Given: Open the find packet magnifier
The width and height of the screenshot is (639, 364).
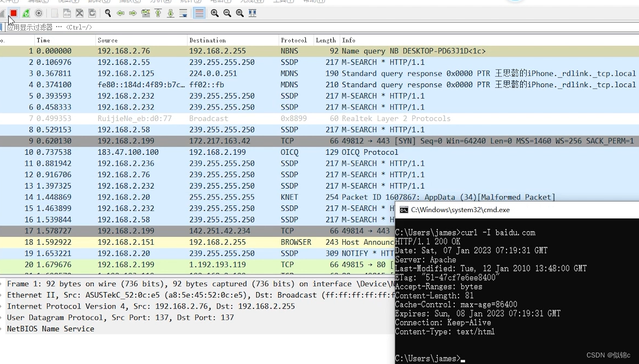Looking at the screenshot, I should 107,14.
